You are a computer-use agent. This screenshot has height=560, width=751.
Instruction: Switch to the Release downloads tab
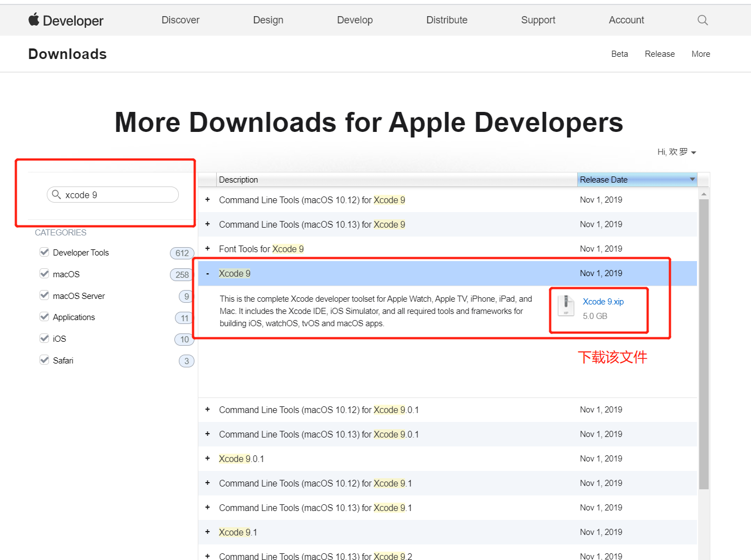(660, 54)
